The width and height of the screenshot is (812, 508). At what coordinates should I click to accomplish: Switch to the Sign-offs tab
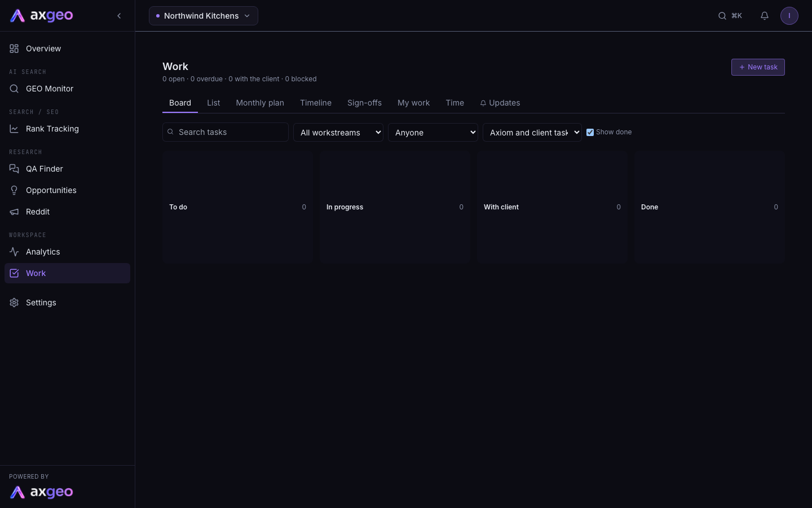pos(364,103)
